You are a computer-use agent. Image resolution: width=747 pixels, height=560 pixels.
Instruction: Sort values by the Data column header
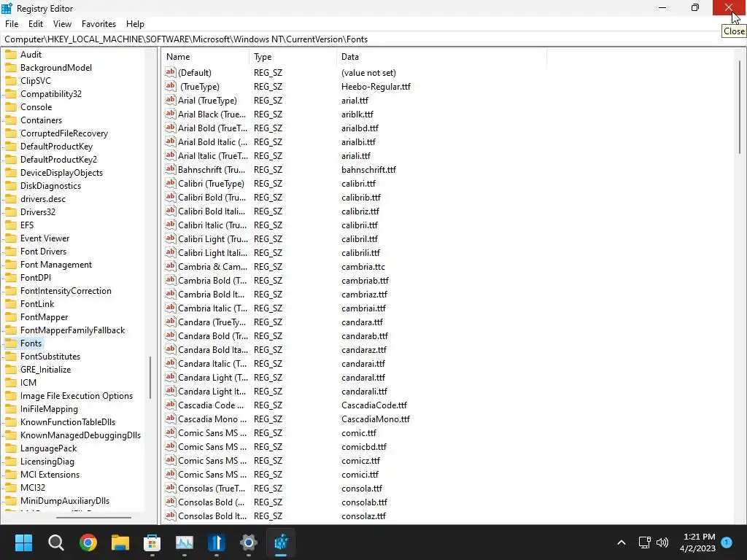tap(441, 57)
